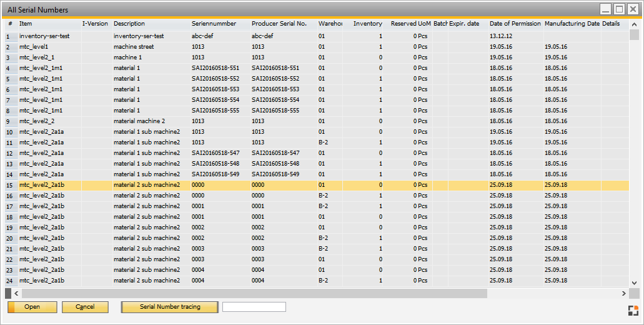Screen dimensions: 644x325
Task: Minimize the All Serial Numbers window
Action: 605,9
